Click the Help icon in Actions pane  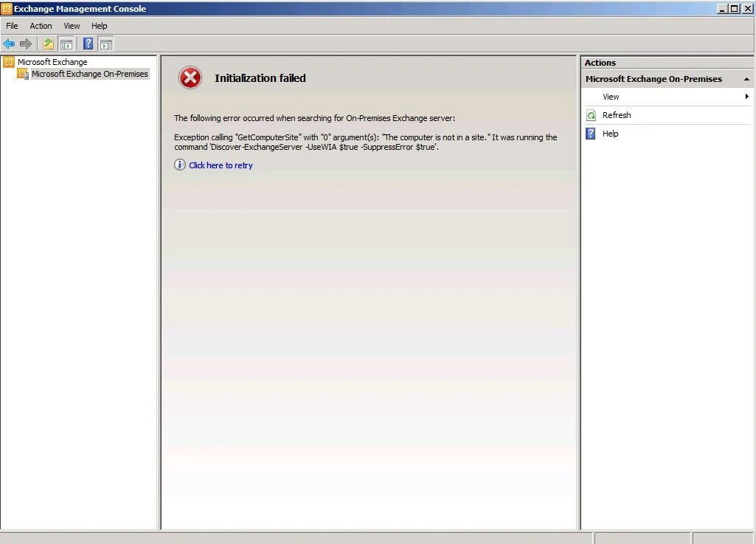(591, 134)
